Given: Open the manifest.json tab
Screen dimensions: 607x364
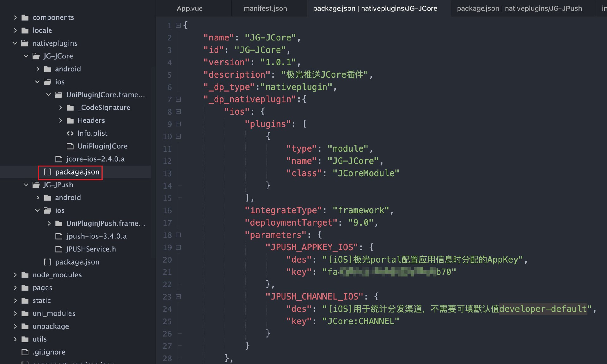Looking at the screenshot, I should [x=265, y=9].
